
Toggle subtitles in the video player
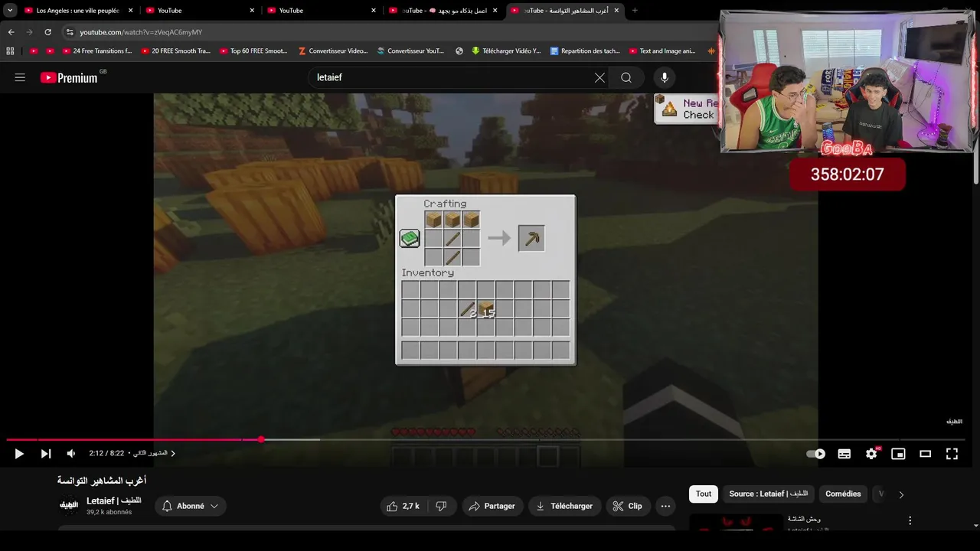(x=844, y=454)
